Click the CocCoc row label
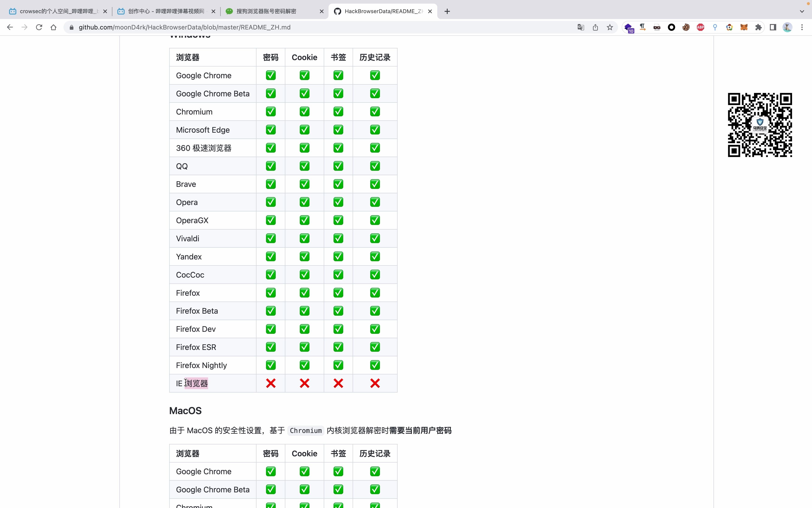This screenshot has width=812, height=508. [190, 275]
